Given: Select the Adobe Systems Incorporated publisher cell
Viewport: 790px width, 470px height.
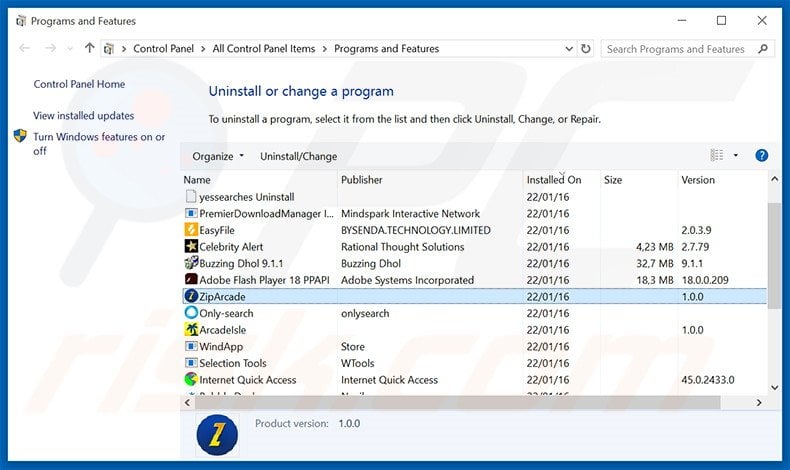Looking at the screenshot, I should (407, 280).
